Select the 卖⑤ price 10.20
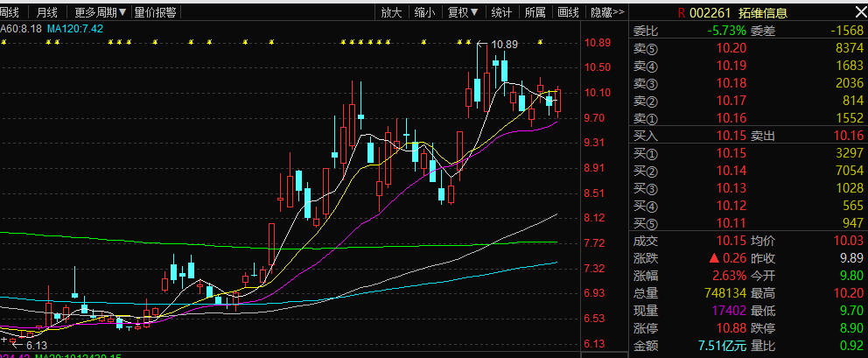This screenshot has height=358, width=868. tap(731, 49)
